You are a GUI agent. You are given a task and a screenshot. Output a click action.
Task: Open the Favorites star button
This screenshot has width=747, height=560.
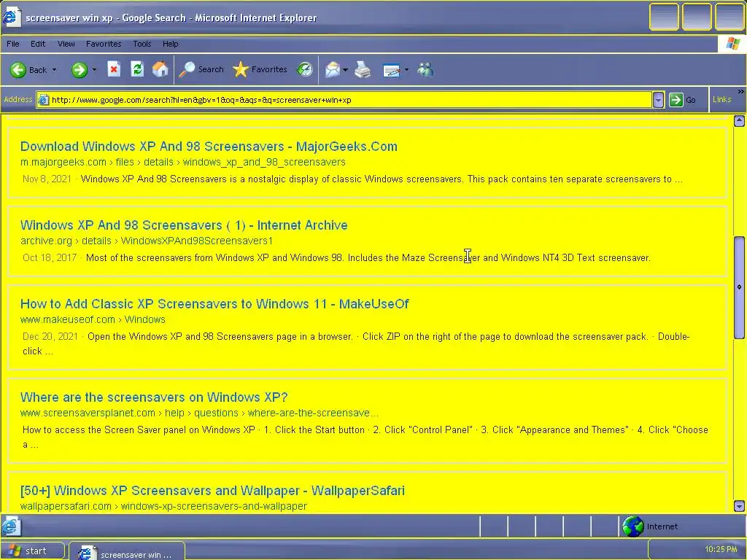pos(260,69)
